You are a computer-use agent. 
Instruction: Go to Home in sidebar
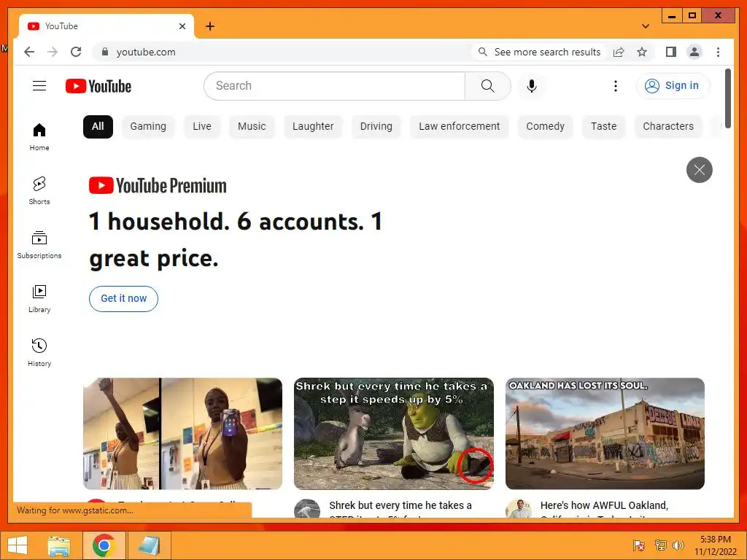(39, 136)
